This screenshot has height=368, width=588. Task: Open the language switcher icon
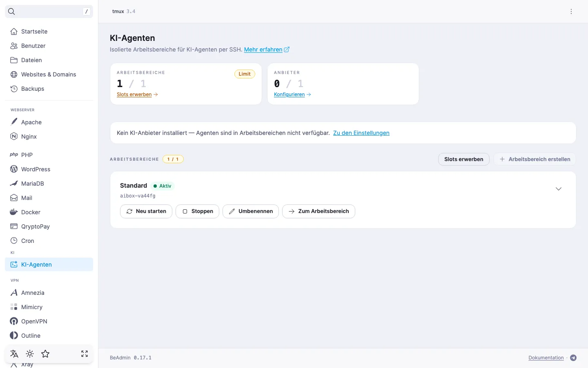pyautogui.click(x=14, y=354)
